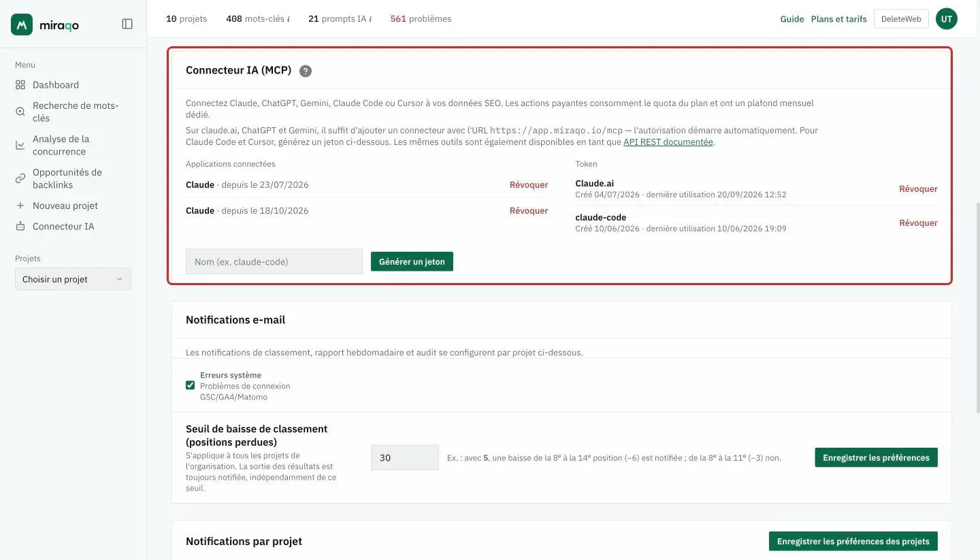
Task: Click the info icon next to prompts IA
Action: (x=370, y=19)
